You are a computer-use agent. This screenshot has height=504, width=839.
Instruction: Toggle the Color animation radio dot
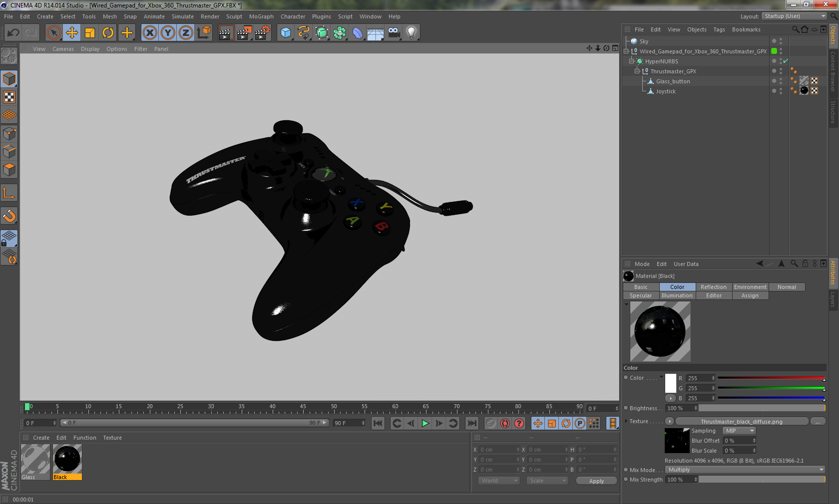626,378
